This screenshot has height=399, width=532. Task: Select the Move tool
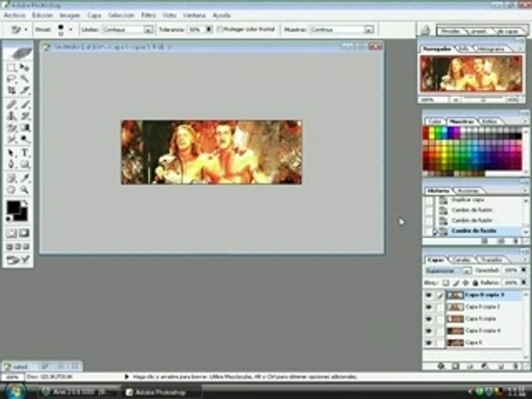[24, 68]
